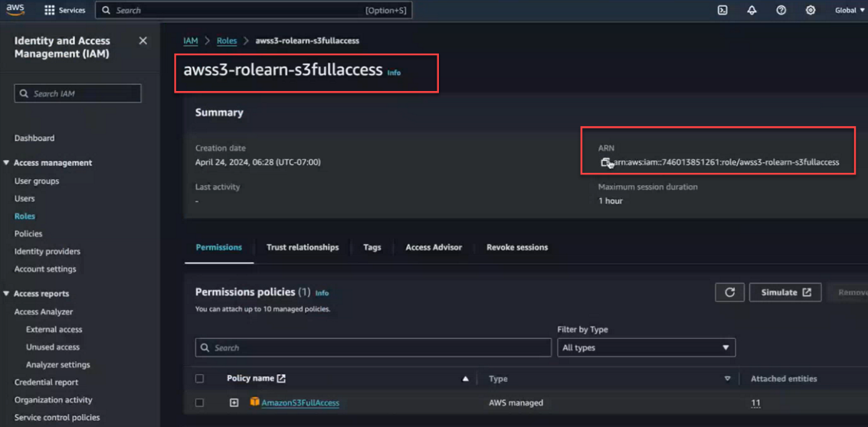This screenshot has height=427, width=868.
Task: Open Credential report in the sidebar
Action: 46,382
